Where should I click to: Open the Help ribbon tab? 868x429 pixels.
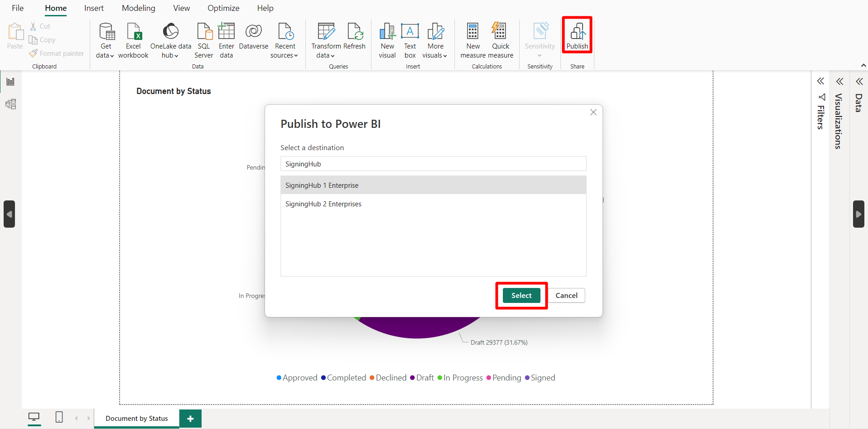click(x=265, y=8)
